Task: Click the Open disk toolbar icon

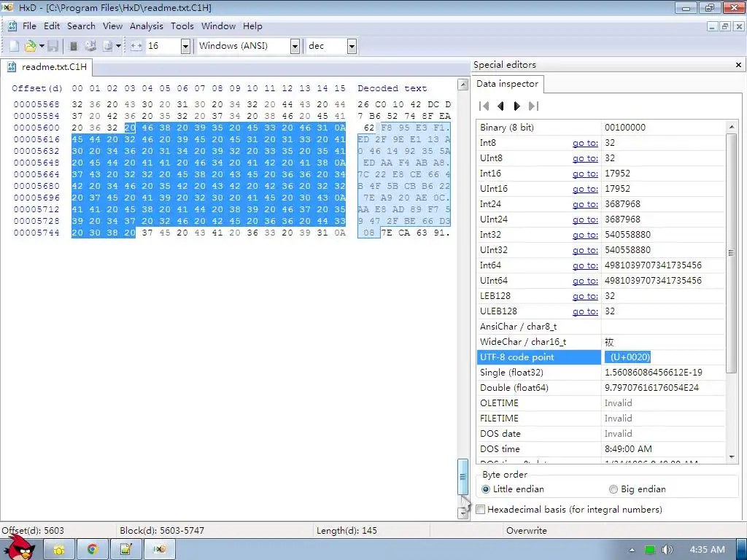Action: (90, 46)
